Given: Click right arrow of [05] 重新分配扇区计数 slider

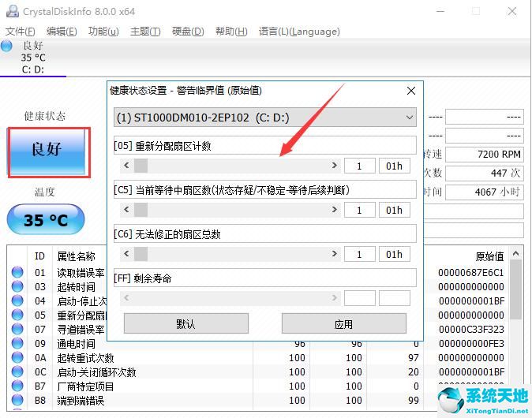Looking at the screenshot, I should 335,166.
